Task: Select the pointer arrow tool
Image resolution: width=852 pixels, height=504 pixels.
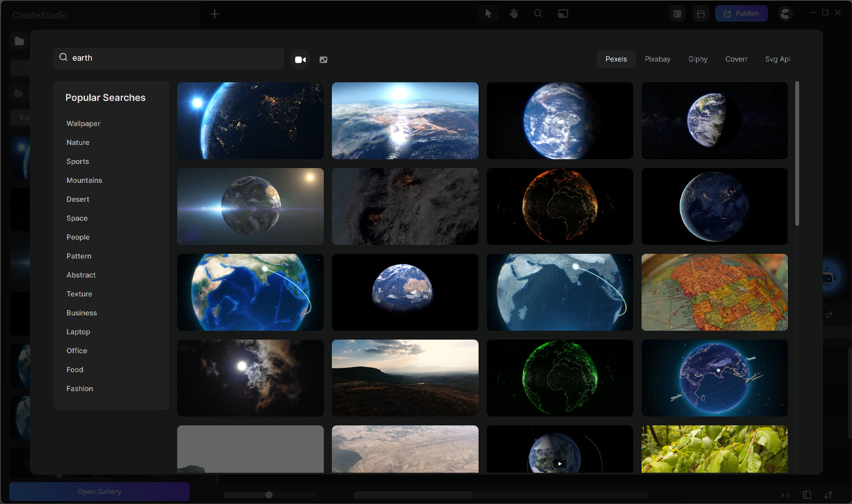Action: (488, 14)
